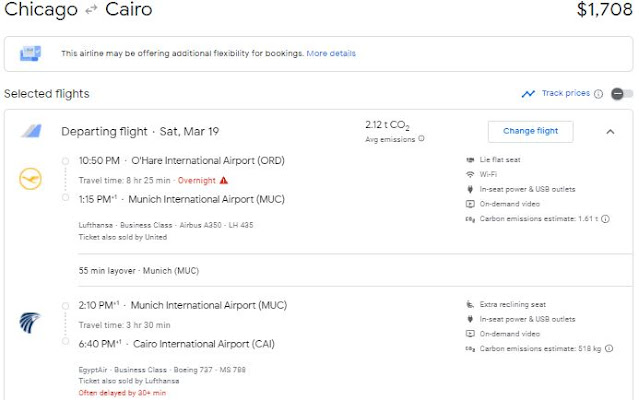Click the multi-airline icon beside Departing flight
Image resolution: width=639 pixels, height=400 pixels.
[x=31, y=131]
